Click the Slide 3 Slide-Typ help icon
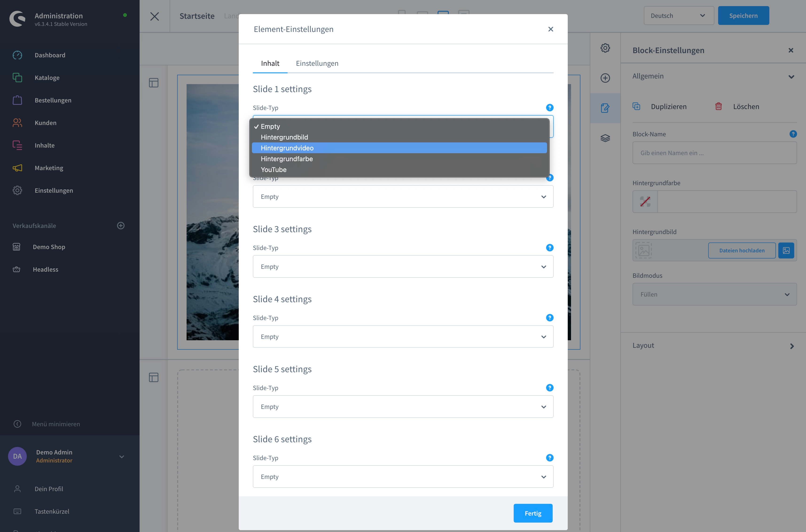The width and height of the screenshot is (806, 532). click(550, 248)
